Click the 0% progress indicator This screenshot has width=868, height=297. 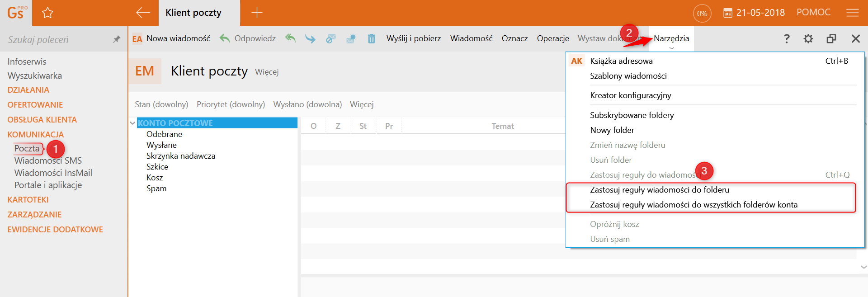coord(702,13)
